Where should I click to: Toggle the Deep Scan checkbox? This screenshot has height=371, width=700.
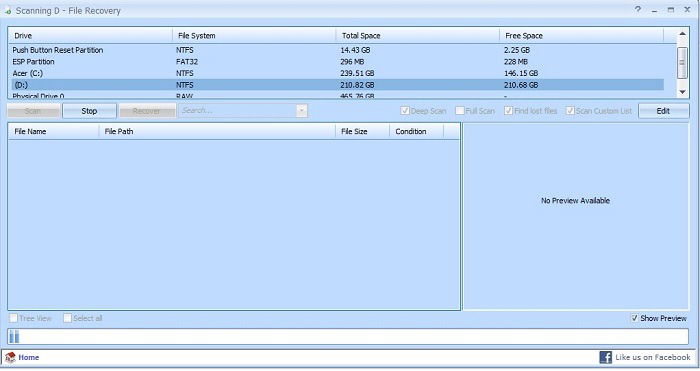pos(404,111)
